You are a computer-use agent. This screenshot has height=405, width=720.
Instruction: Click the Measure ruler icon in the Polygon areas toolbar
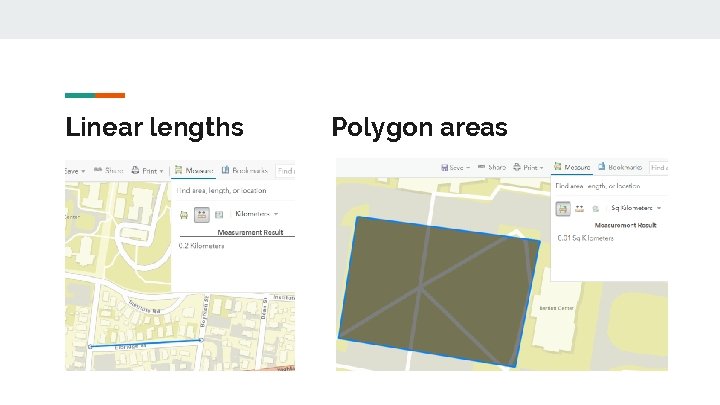click(x=557, y=166)
